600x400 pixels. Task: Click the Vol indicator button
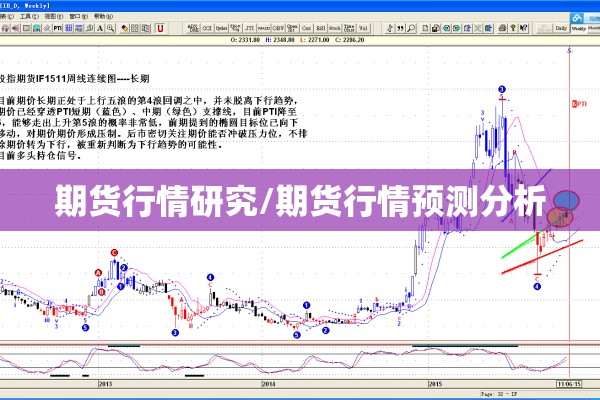[363, 28]
